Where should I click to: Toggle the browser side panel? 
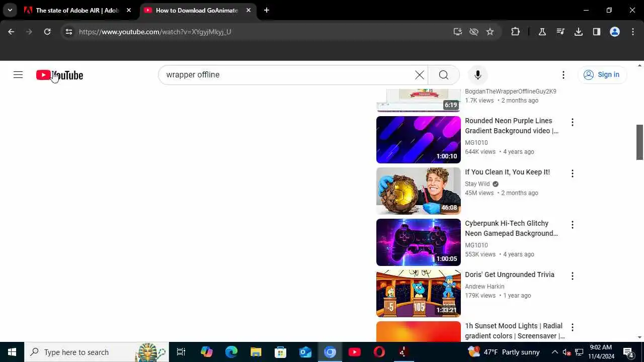(x=597, y=32)
